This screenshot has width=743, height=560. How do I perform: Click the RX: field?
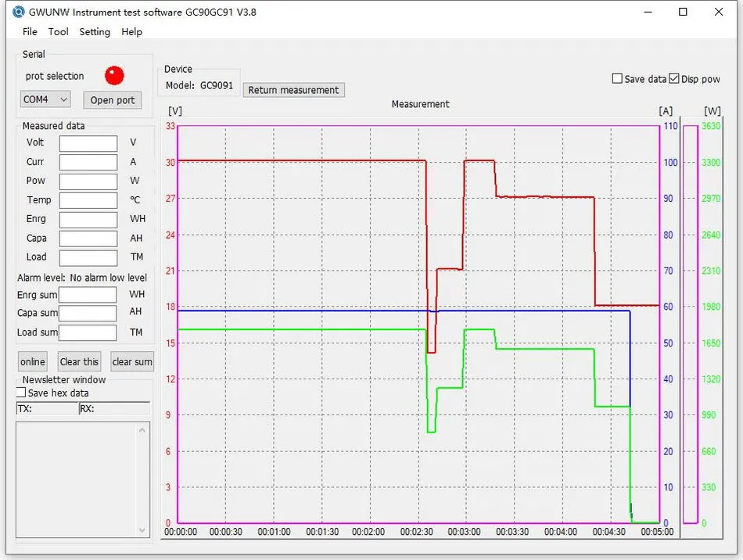pos(115,408)
